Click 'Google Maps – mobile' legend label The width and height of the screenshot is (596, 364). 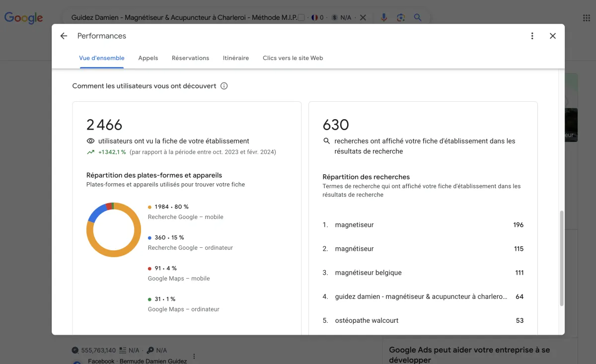[x=179, y=279]
